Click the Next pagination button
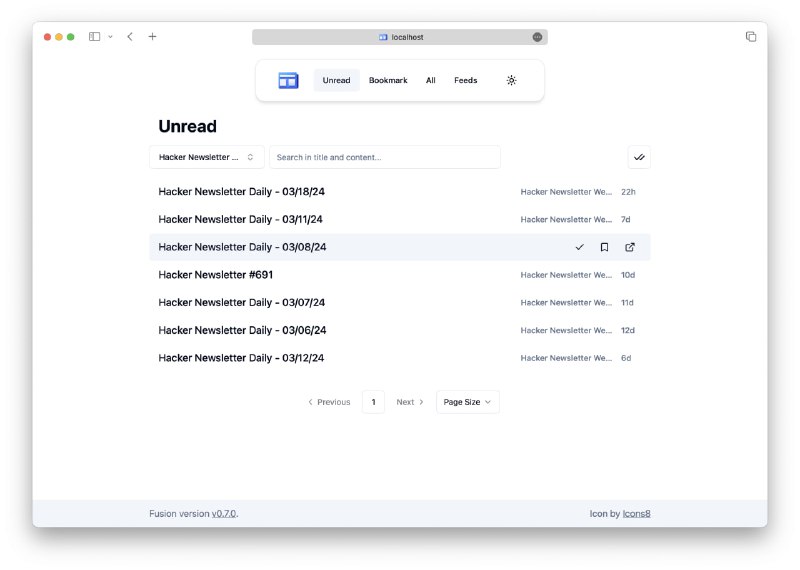Image resolution: width=800 pixels, height=570 pixels. 410,402
